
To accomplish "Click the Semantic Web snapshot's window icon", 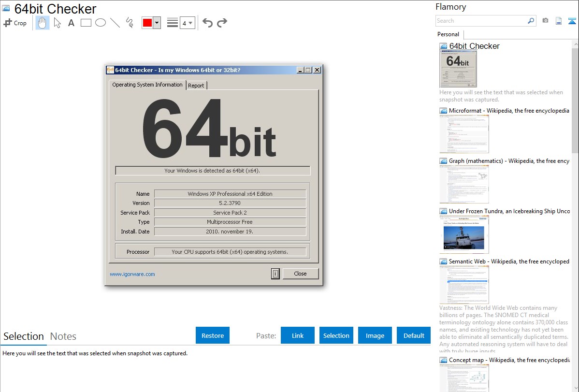I will [443, 261].
